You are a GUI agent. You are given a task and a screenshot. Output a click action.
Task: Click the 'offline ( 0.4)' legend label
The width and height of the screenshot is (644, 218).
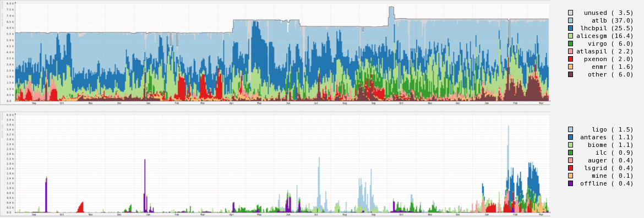click(607, 183)
